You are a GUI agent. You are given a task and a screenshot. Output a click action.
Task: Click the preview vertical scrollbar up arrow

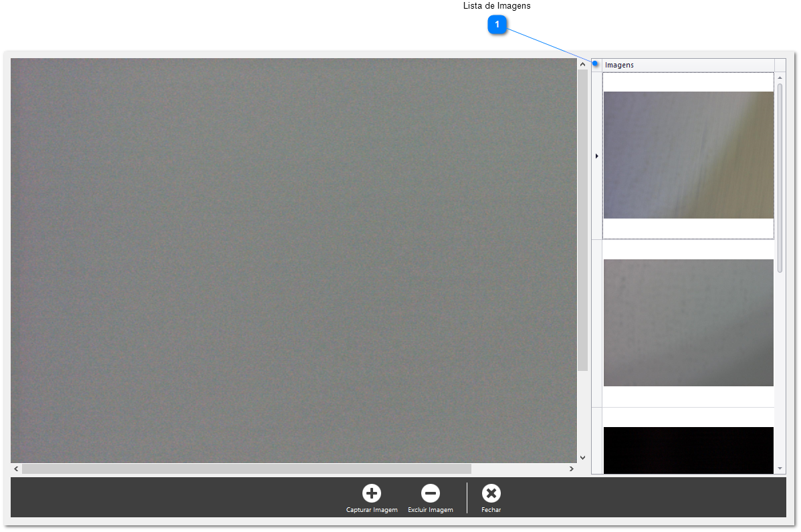[x=582, y=64]
